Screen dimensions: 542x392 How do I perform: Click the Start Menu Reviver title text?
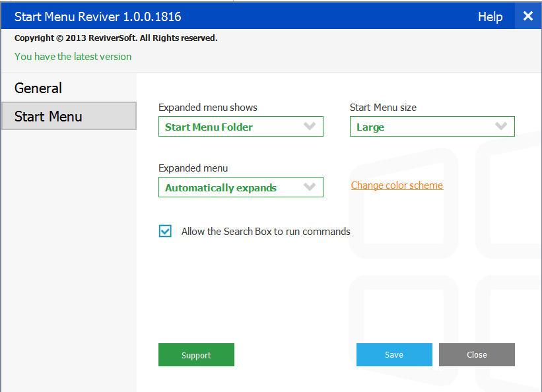pos(98,16)
